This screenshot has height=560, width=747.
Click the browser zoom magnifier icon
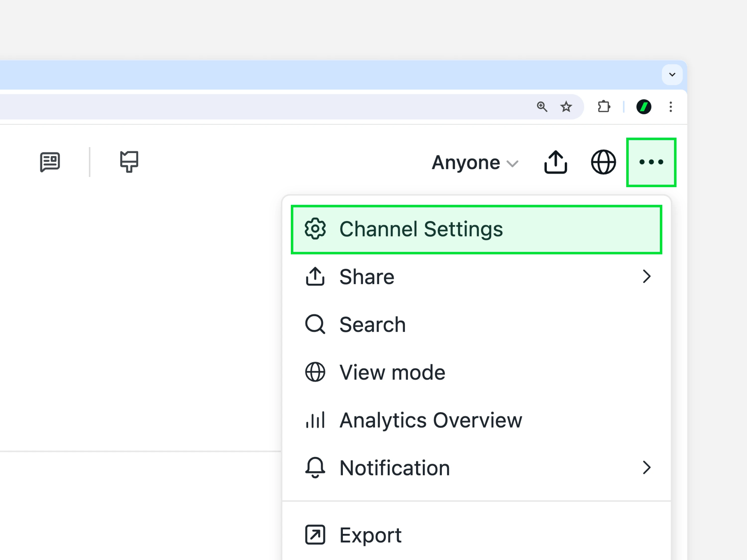coord(542,107)
